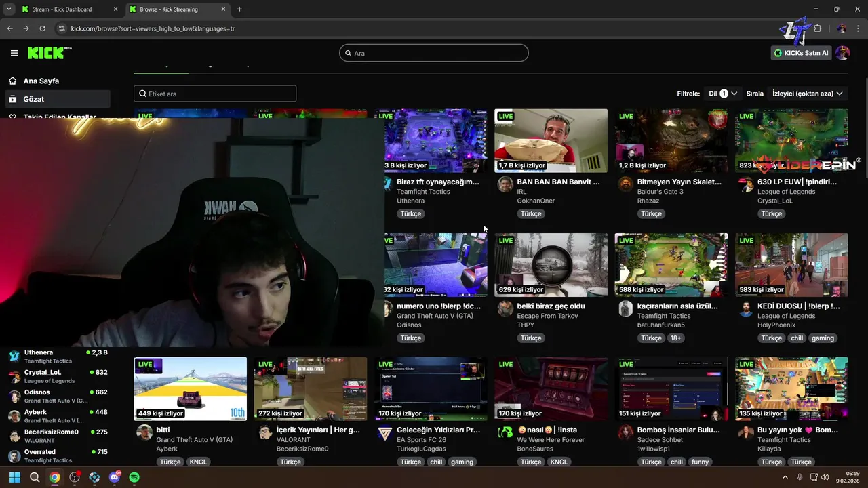Screen dimensions: 868x488
Task: Reload the page with refresh icon
Action: 42,28
